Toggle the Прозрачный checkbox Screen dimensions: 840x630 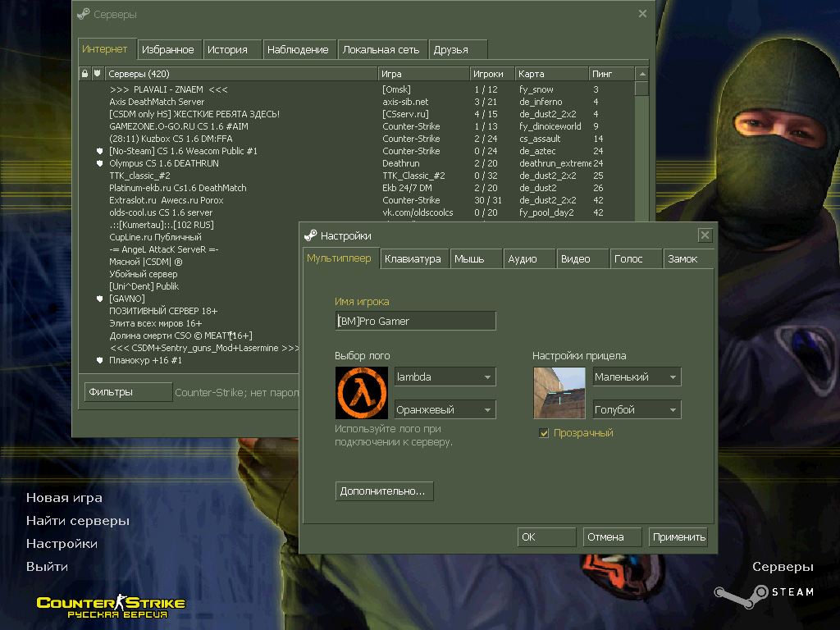point(545,433)
